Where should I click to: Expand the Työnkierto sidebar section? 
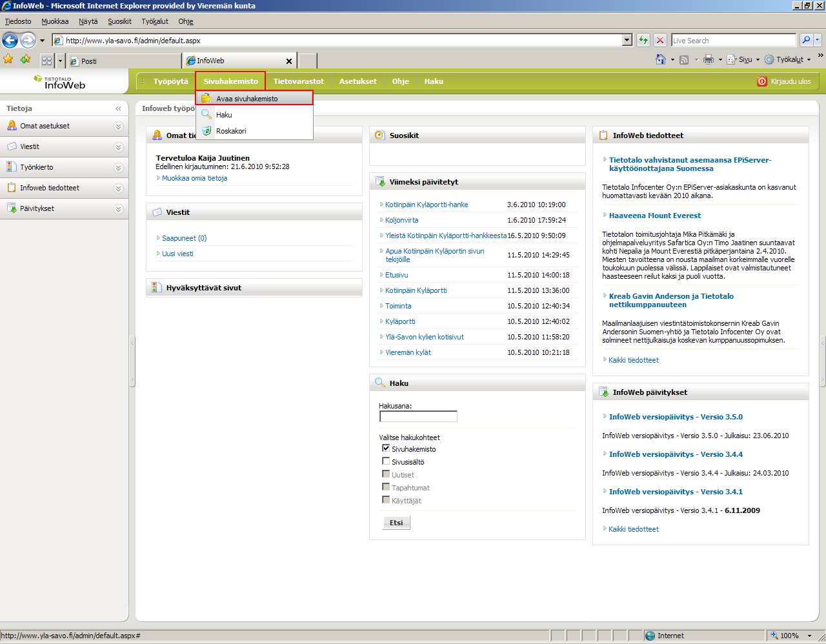tap(118, 168)
